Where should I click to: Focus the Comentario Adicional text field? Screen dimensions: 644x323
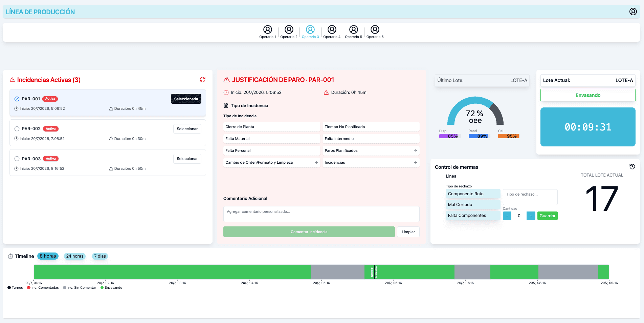click(x=321, y=214)
